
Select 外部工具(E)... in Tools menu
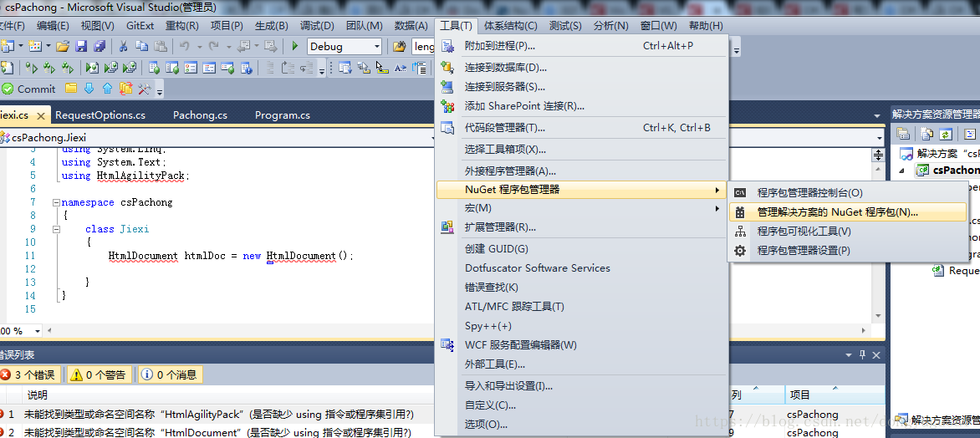pyautogui.click(x=582, y=364)
